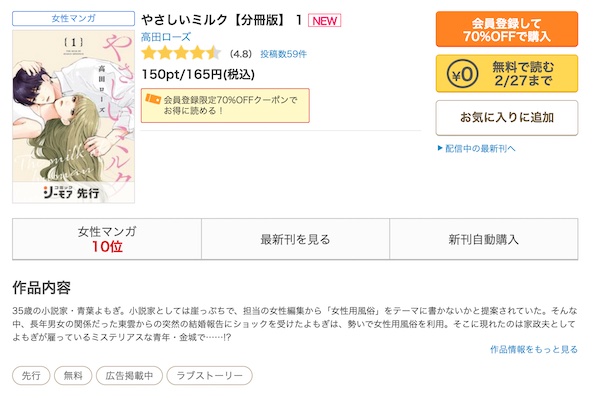Select the 最新刊を見る tab
600x398 pixels.
click(x=295, y=239)
